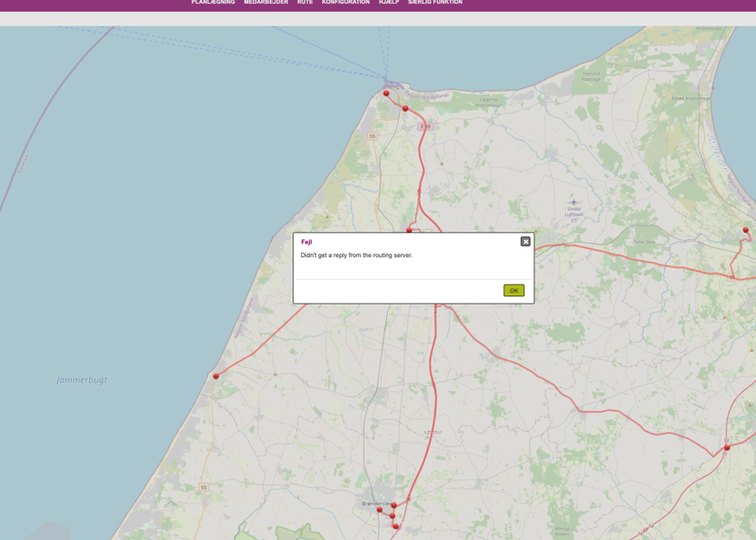
Task: Open the Medarbejder menu
Action: [x=265, y=3]
